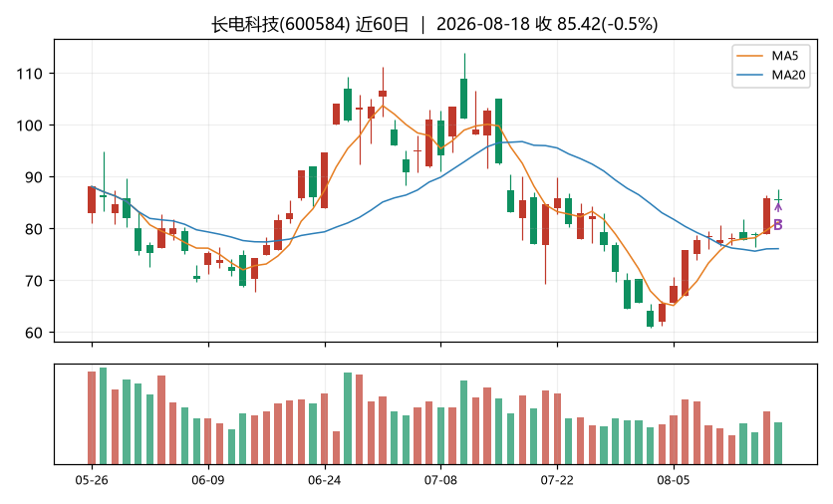Click the last green candlestick near 85

(x=778, y=199)
